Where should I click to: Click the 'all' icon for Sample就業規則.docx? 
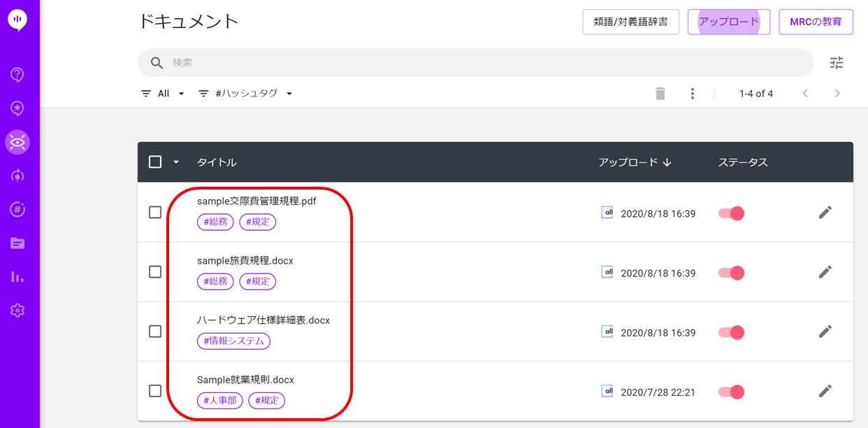[x=607, y=391]
